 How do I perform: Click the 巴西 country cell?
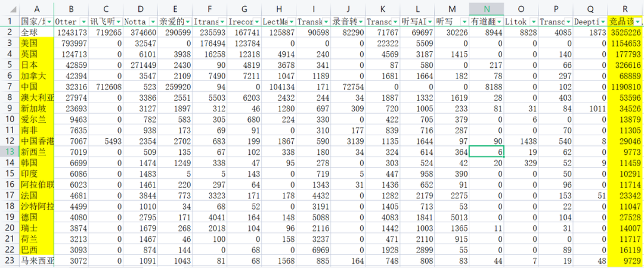(36, 249)
